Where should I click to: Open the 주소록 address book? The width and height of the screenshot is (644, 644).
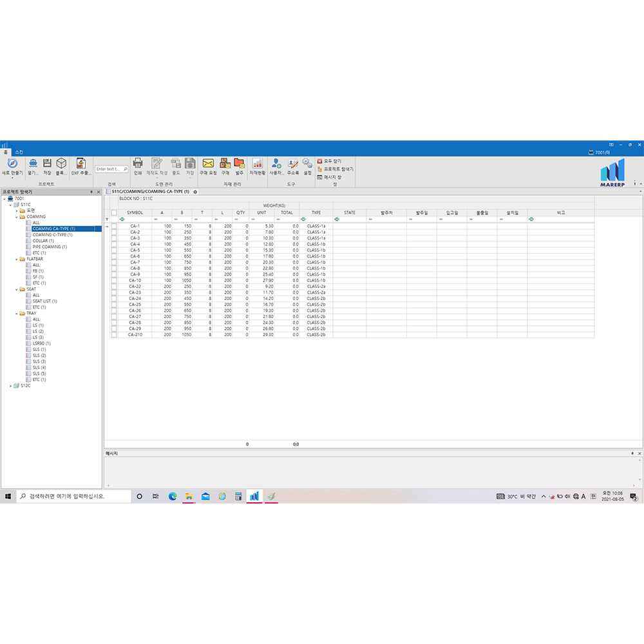point(293,164)
